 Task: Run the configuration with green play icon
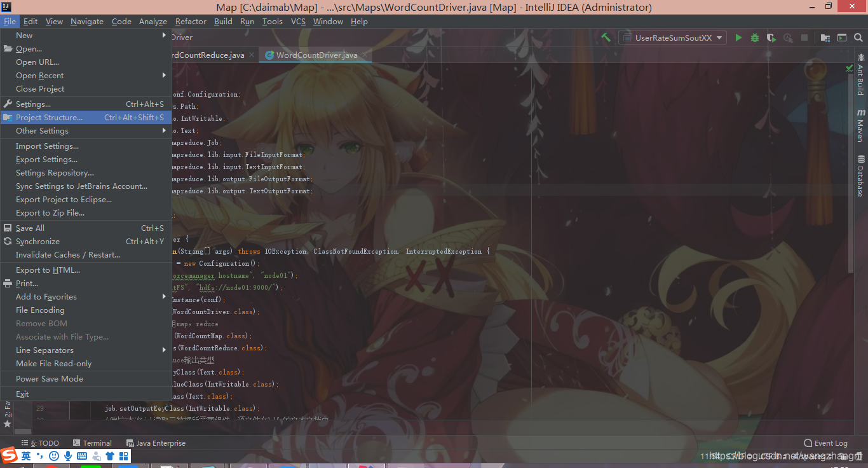[x=738, y=38]
